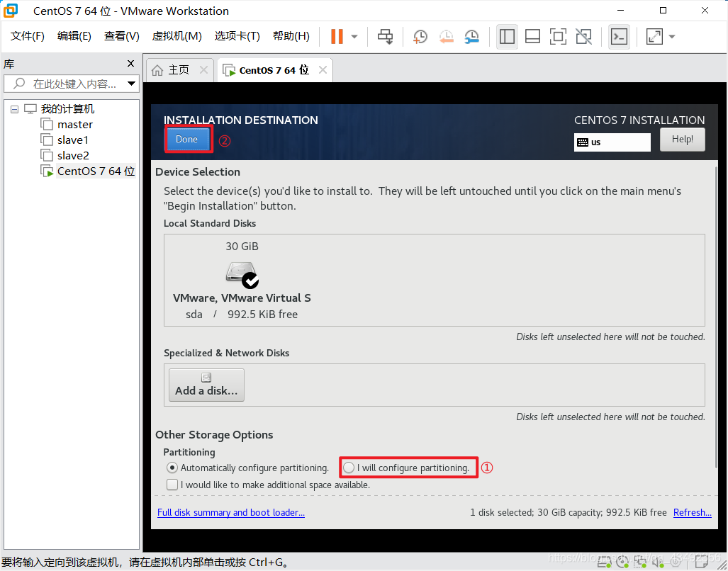Click the VMware Workstation title bar logo

pos(11,11)
